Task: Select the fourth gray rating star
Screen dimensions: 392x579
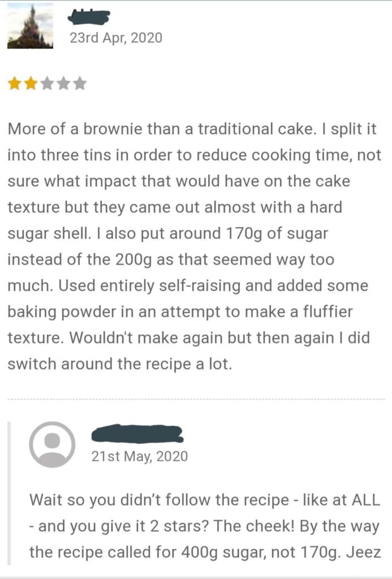Action: coord(63,84)
